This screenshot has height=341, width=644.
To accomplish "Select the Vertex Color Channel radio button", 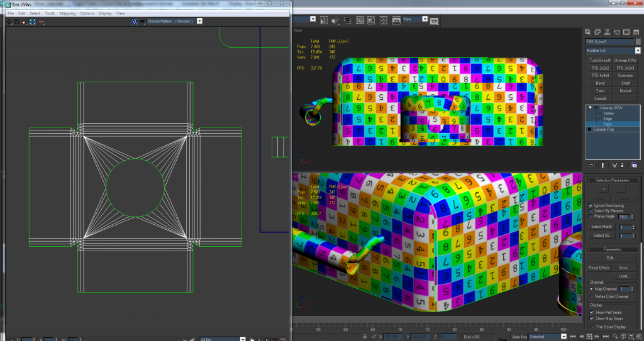I will pyautogui.click(x=591, y=296).
